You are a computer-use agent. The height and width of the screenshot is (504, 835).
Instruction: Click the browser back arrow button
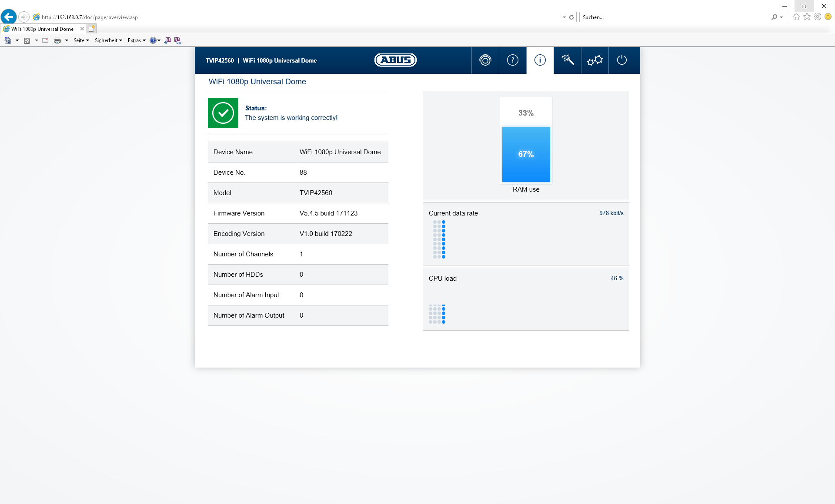click(x=9, y=17)
